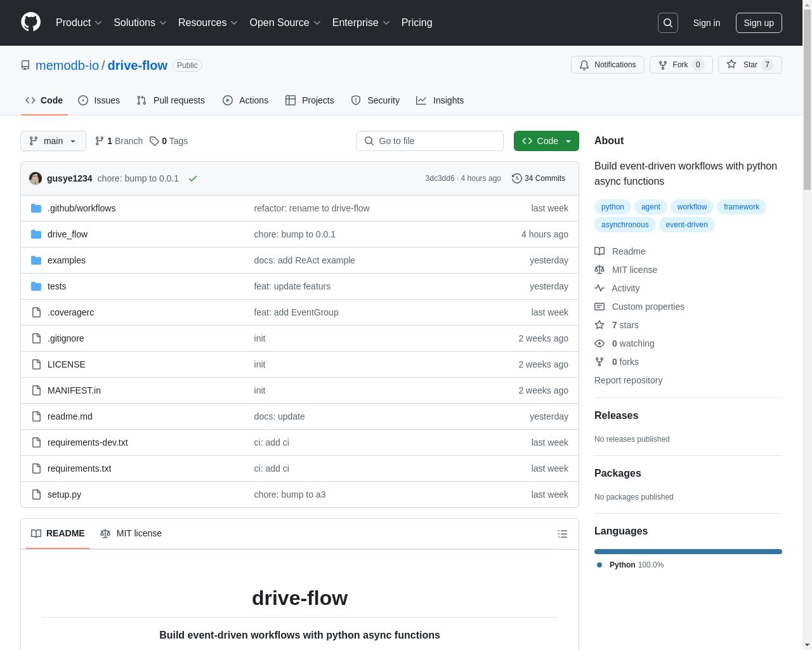Open requirements-dev.txt file
812x650 pixels.
[88, 442]
